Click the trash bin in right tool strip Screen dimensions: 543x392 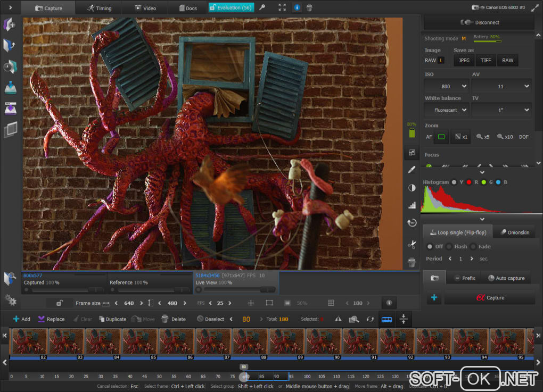(412, 262)
